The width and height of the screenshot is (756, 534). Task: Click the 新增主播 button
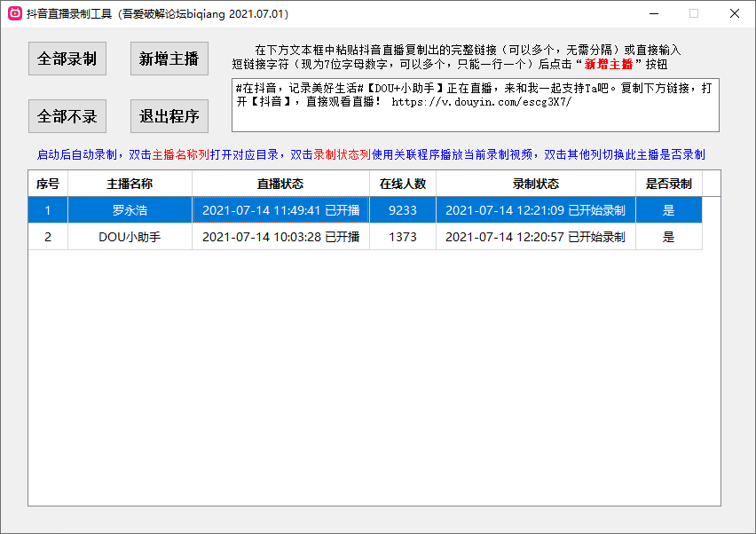[x=169, y=59]
